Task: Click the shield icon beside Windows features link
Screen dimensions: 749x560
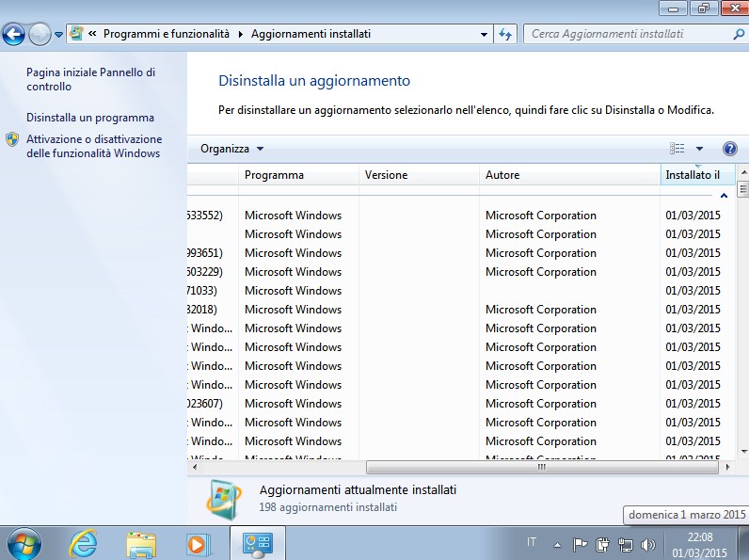Action: pyautogui.click(x=12, y=139)
